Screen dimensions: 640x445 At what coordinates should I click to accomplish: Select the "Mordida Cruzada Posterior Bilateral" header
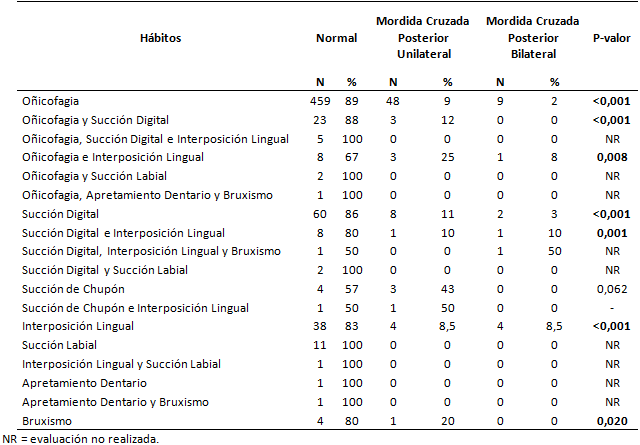point(528,37)
